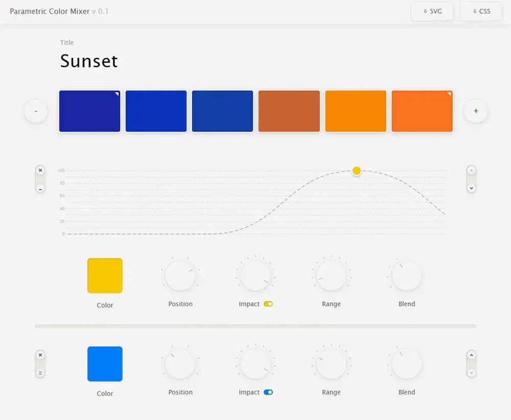This screenshot has height=420, width=511.
Task: Click the yellow layer Range knob
Action: [332, 275]
